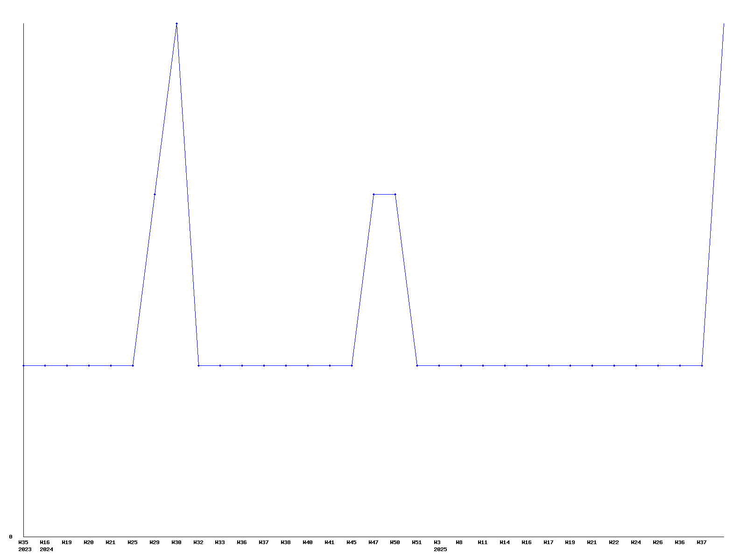
Task: Click the W26 x-axis label
Action: 658,542
